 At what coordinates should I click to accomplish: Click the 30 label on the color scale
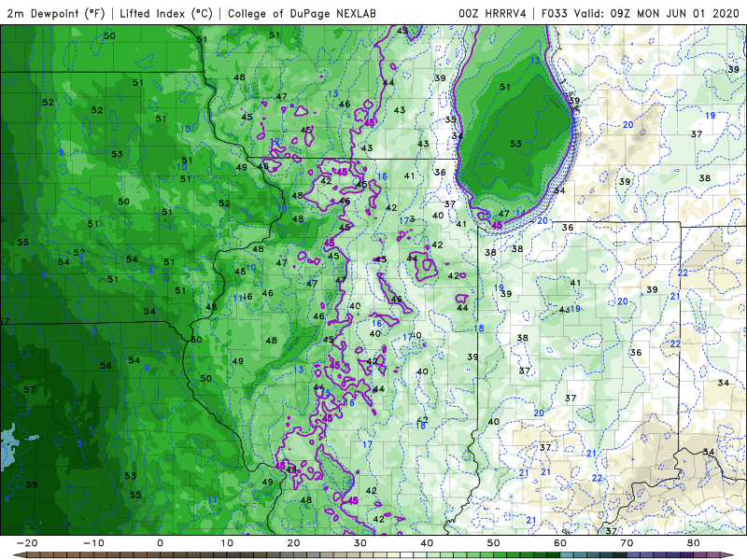pos(360,543)
